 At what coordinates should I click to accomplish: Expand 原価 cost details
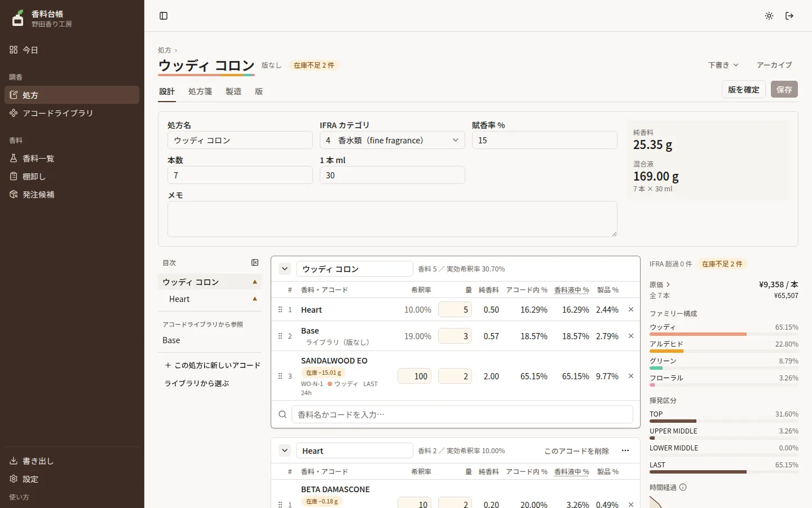[x=660, y=284]
